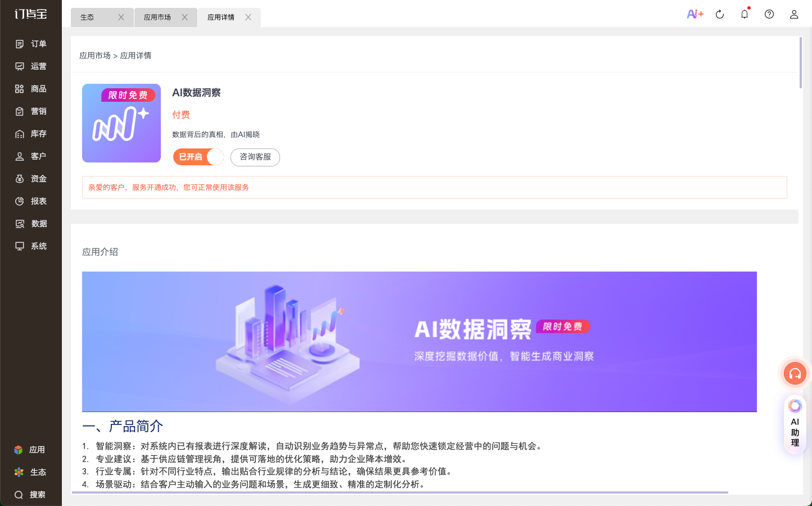Open the AI 助理 floating assistant
Viewport: 812px width, 506px height.
pos(795,425)
